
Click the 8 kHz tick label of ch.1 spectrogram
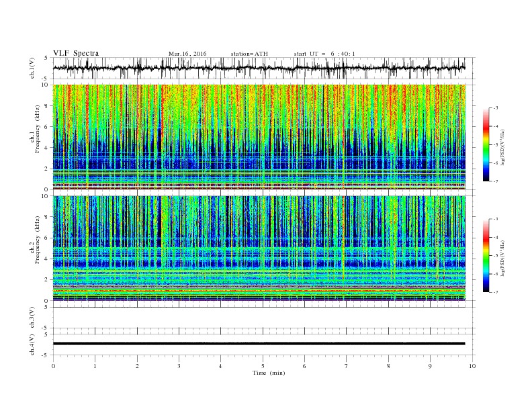[x=46, y=106]
